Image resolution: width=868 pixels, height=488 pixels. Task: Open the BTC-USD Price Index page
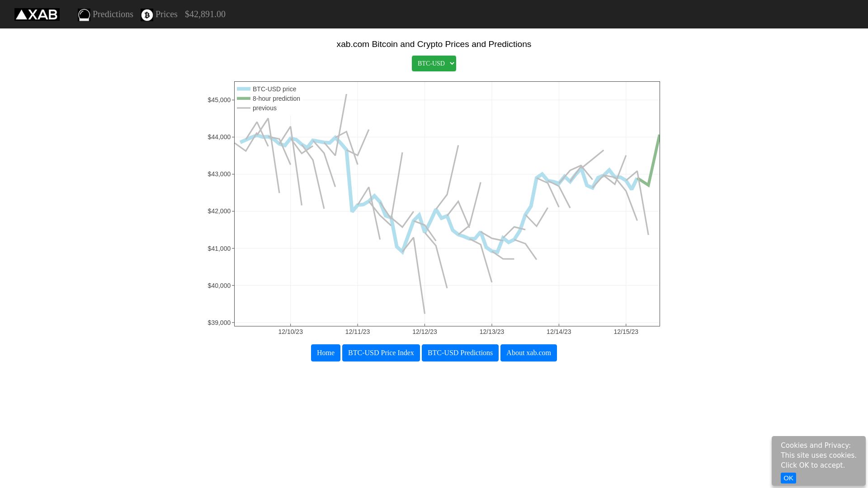(381, 353)
